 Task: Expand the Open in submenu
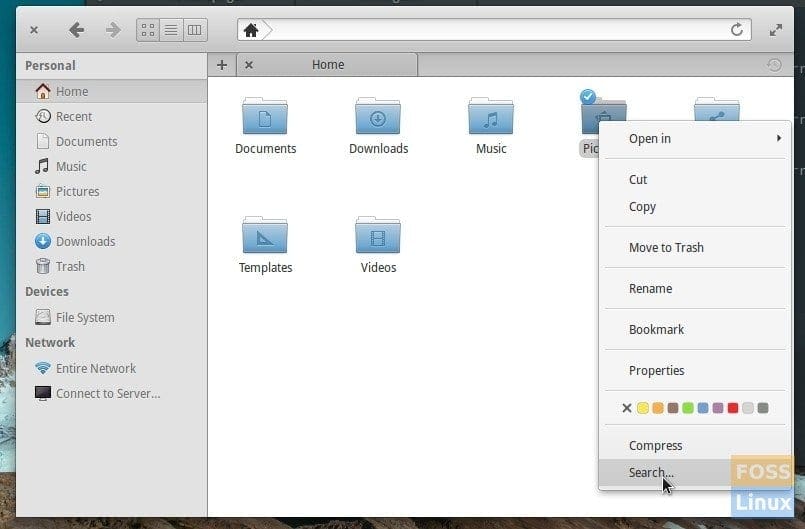point(695,139)
